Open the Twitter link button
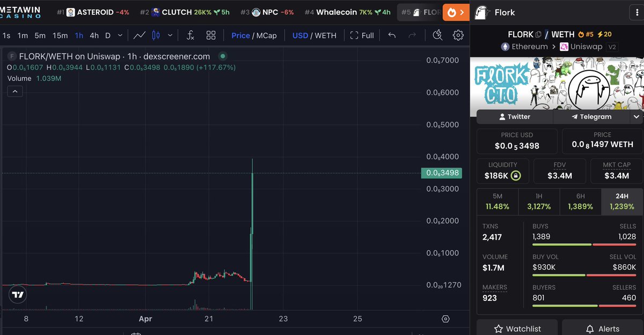Viewport: 644px width, 335px height. (x=515, y=116)
